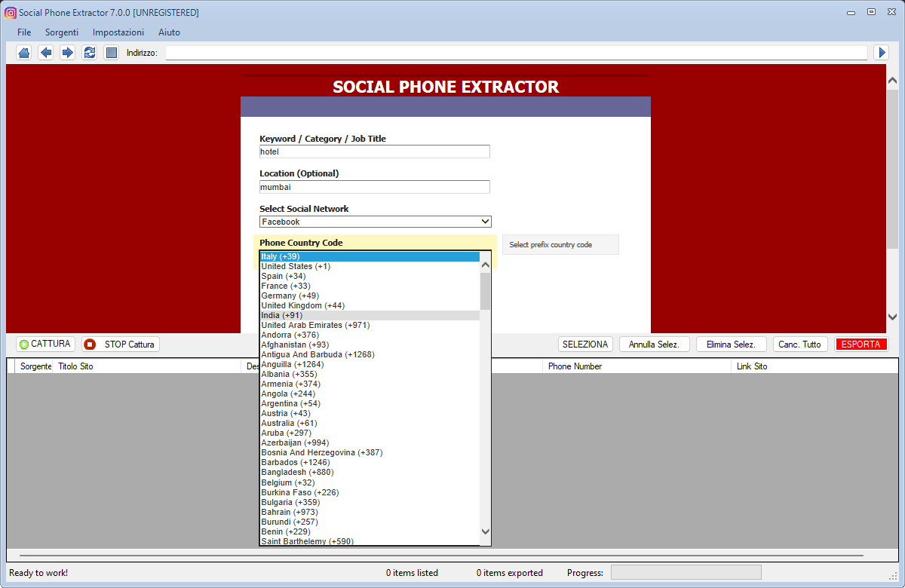Image resolution: width=905 pixels, height=588 pixels.
Task: Choose Angola (+244) in the list
Action: [370, 394]
